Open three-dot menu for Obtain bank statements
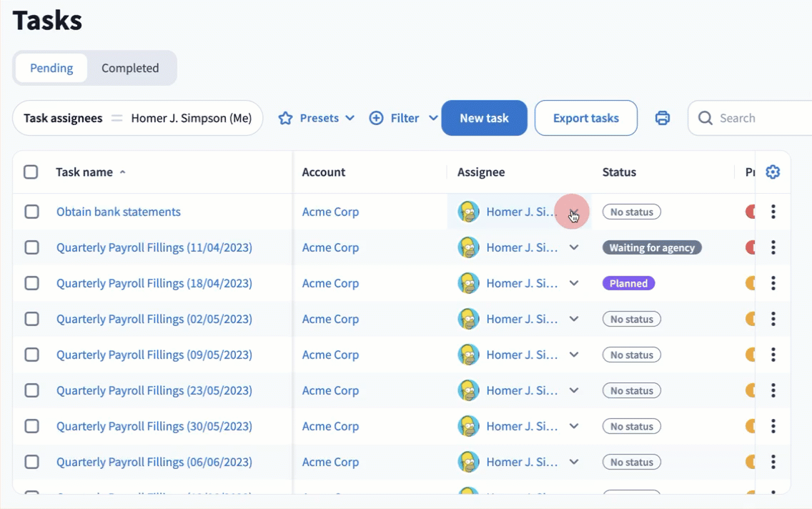Screen dimensions: 812x509 tap(773, 212)
